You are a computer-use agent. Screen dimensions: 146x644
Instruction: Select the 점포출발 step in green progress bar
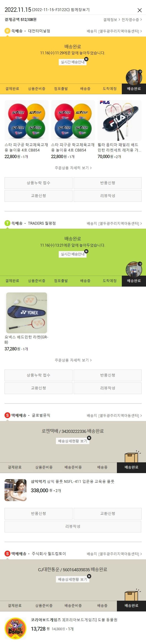[61, 281]
